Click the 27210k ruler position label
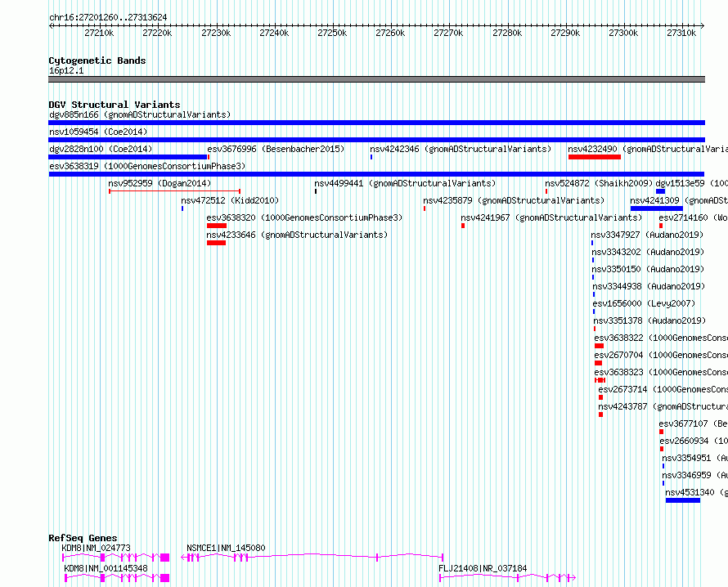This screenshot has height=587, width=728. click(99, 33)
